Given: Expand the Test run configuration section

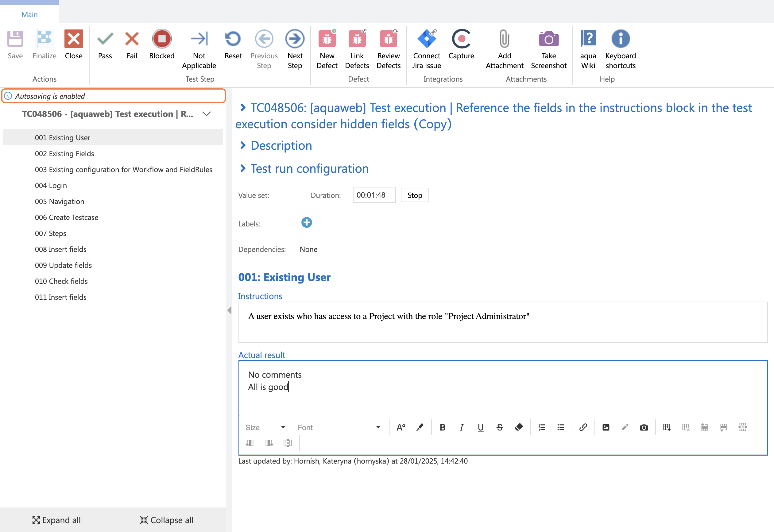Looking at the screenshot, I should click(x=309, y=169).
